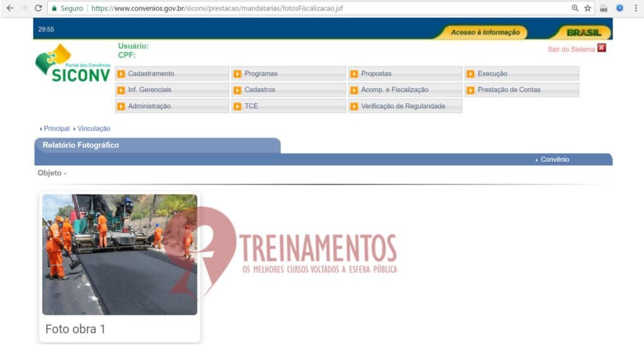This screenshot has height=347, width=644.
Task: Click the browser address bar URL
Action: coord(217,8)
